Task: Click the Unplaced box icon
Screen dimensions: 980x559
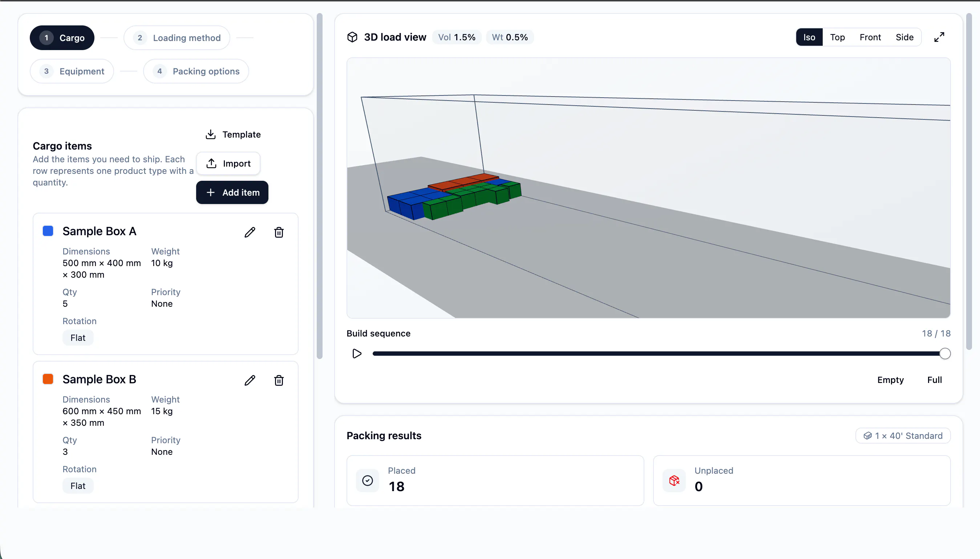Action: coord(674,481)
